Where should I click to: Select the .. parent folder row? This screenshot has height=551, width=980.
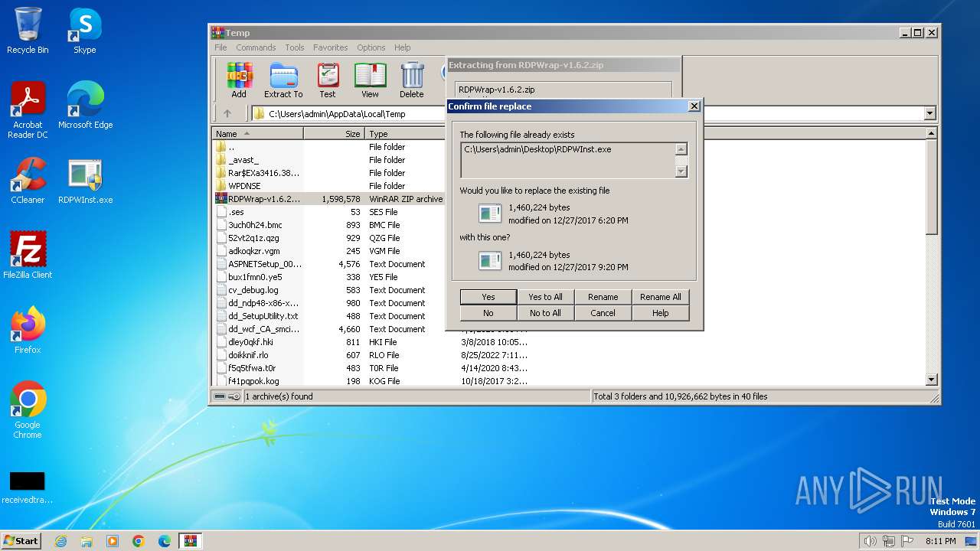pos(329,147)
